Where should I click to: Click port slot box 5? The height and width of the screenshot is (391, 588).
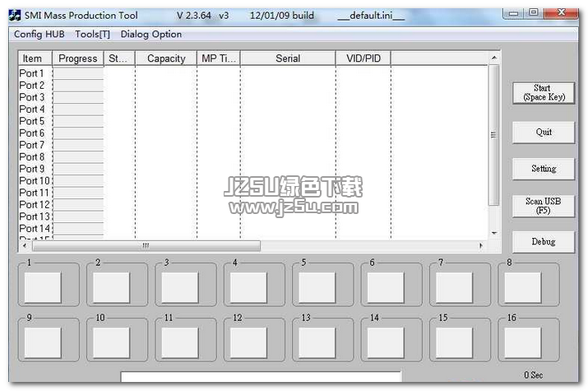click(317, 287)
